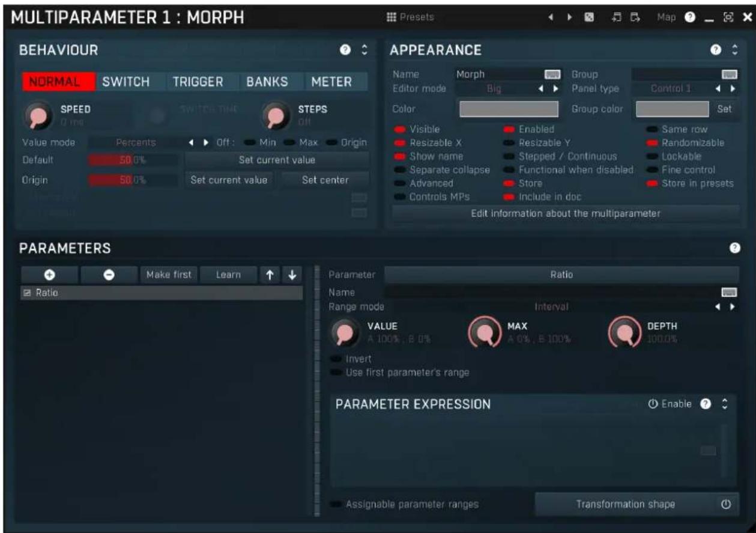Click Map in the title bar

click(x=667, y=17)
